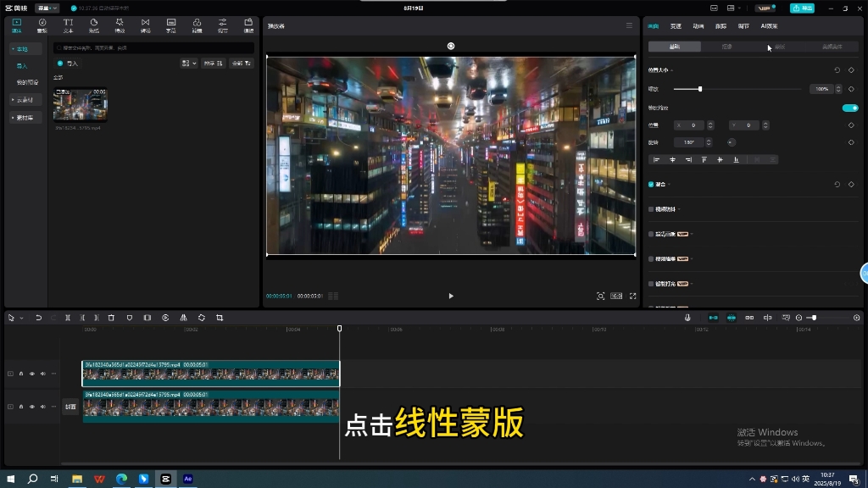The height and width of the screenshot is (488, 868).
Task: Open the 转场 (transitions) panel icon
Action: point(145,25)
